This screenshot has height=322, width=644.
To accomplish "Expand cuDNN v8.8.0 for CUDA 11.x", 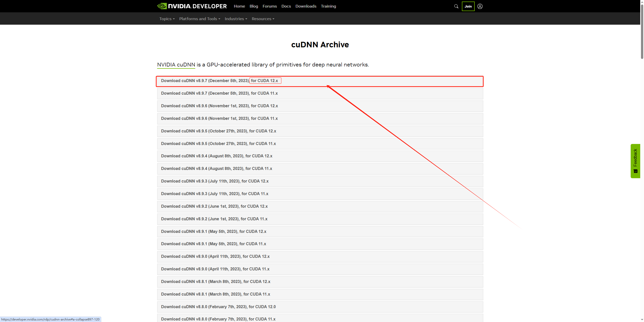I will (320, 318).
